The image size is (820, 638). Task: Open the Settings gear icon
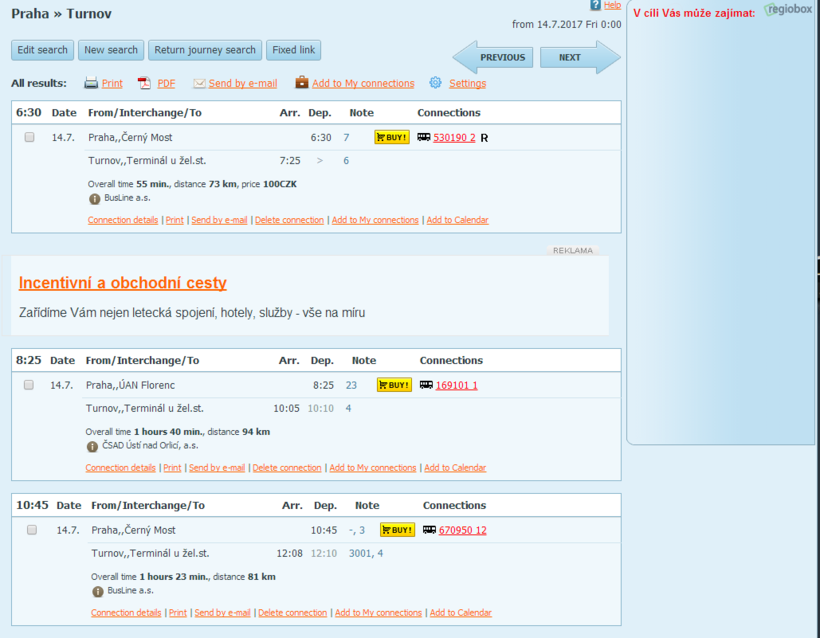435,83
